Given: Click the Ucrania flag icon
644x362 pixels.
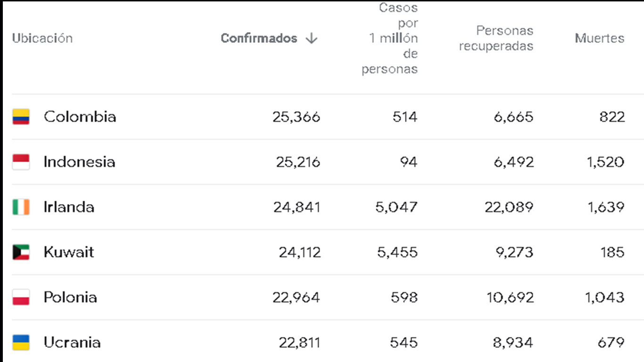Looking at the screenshot, I should (x=21, y=343).
